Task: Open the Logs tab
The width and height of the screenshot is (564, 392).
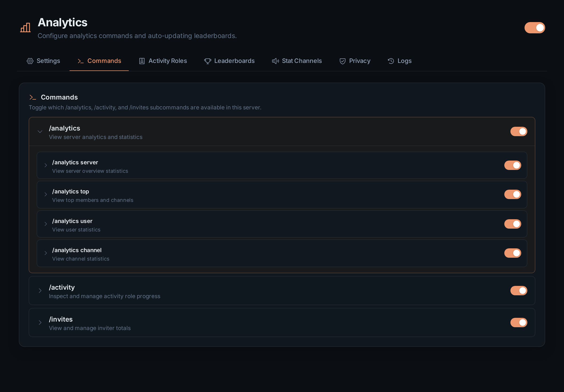Action: tap(399, 61)
